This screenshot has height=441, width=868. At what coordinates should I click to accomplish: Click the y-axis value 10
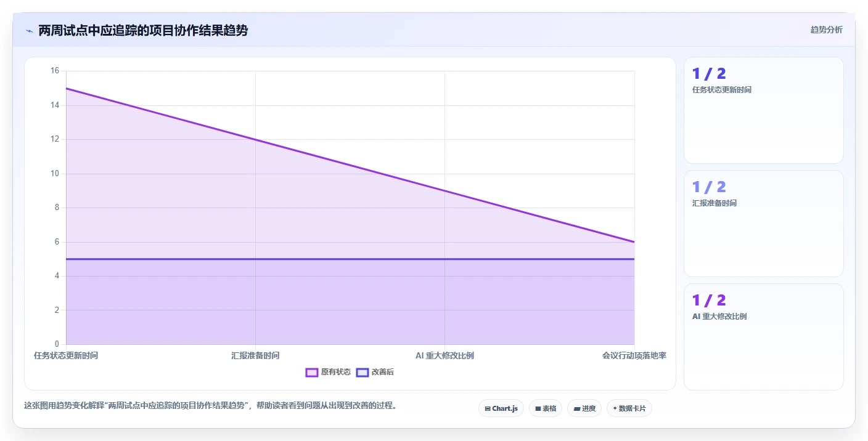click(55, 174)
